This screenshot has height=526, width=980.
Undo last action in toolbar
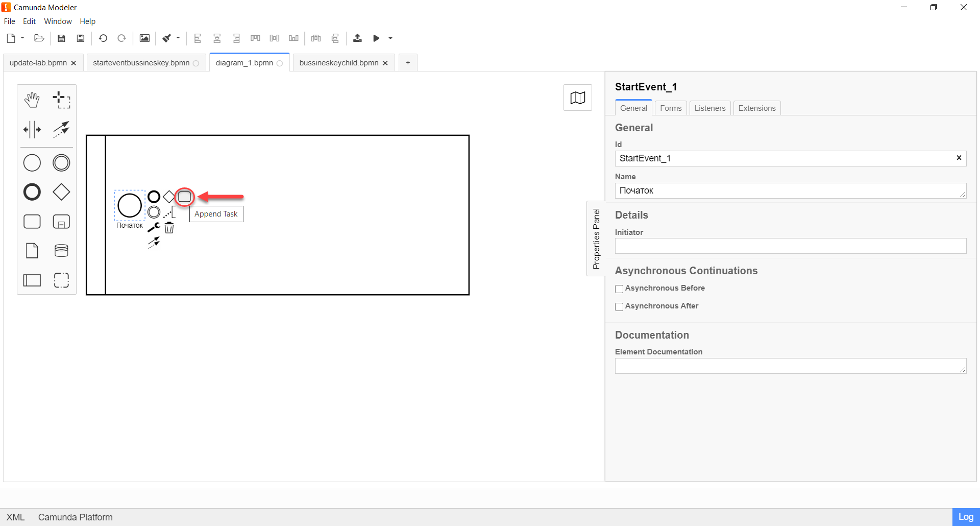pos(103,38)
